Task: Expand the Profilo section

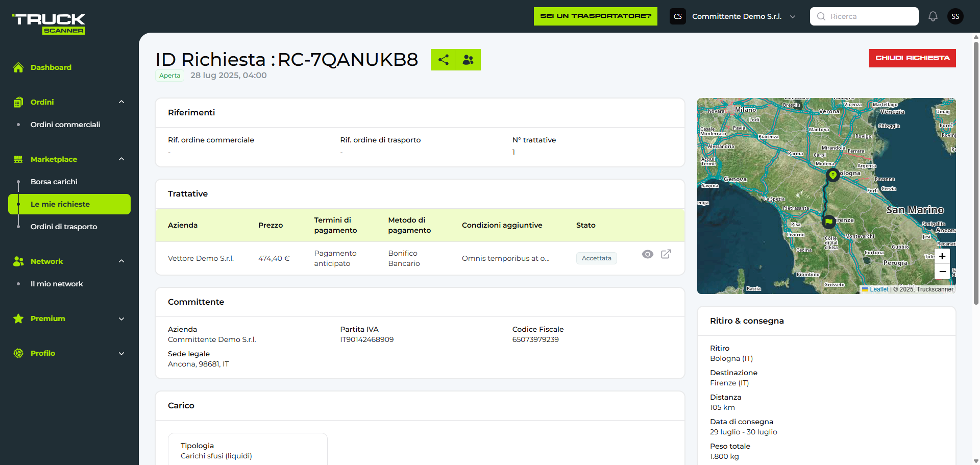Action: tap(121, 353)
